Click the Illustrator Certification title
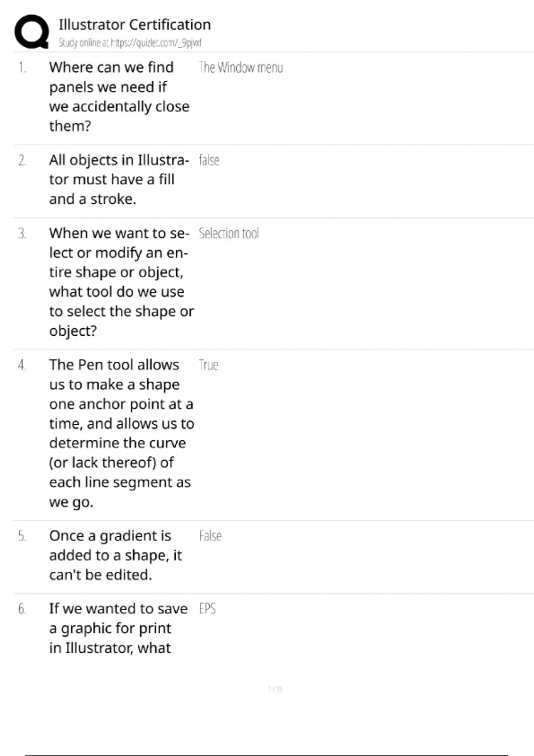The image size is (534, 756). coord(134,25)
